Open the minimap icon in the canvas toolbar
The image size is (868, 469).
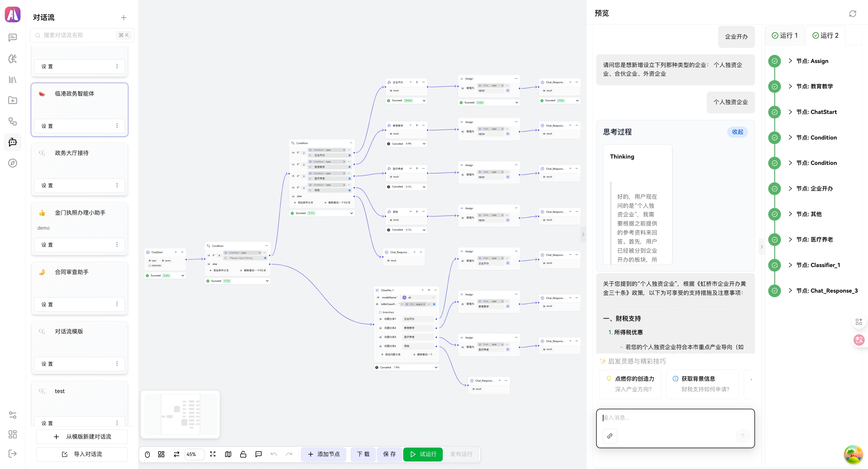coord(228,454)
